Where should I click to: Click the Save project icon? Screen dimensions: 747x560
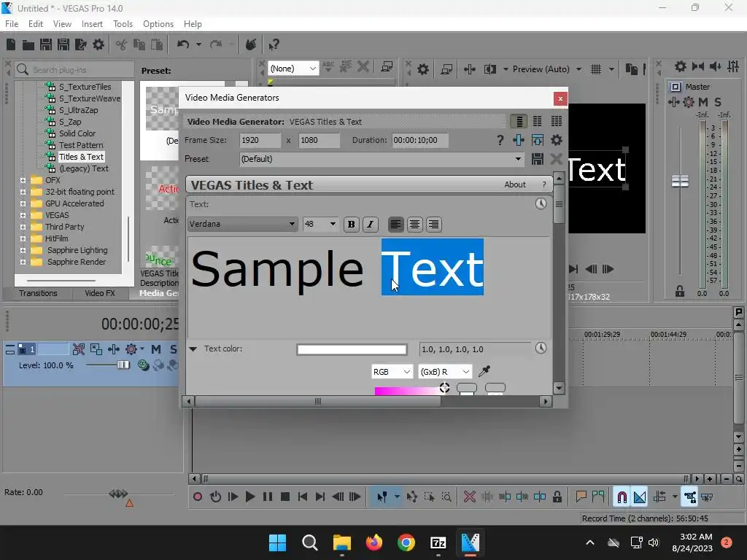(46, 44)
